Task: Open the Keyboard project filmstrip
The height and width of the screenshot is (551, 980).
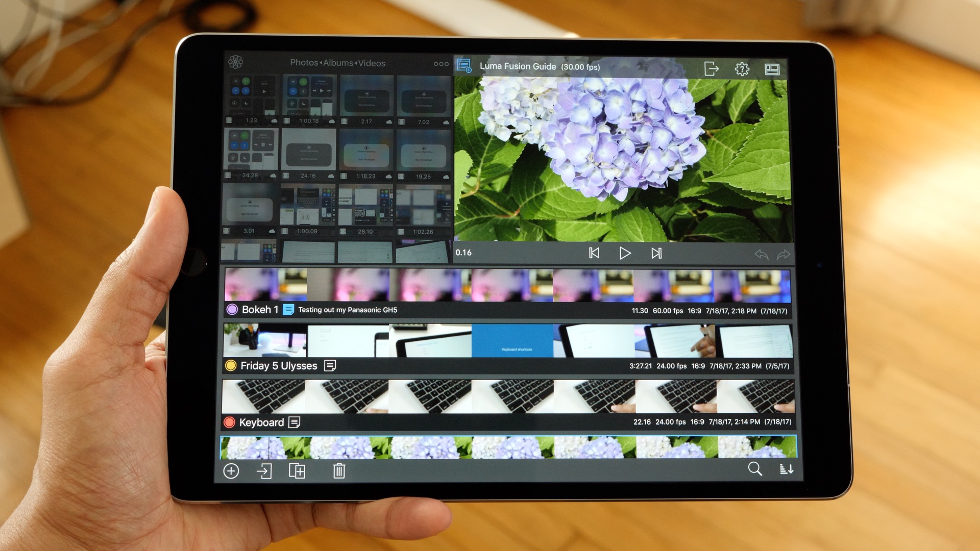Action: tap(508, 396)
